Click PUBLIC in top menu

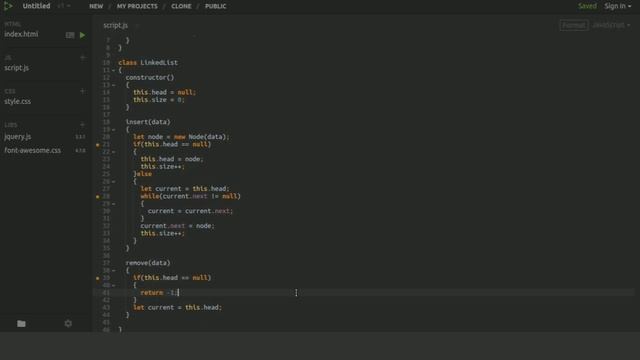click(216, 6)
